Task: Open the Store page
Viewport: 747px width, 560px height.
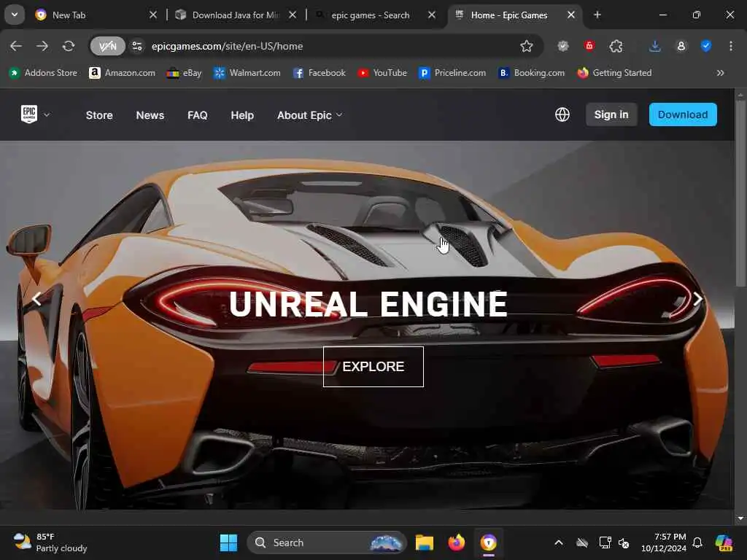Action: [99, 115]
